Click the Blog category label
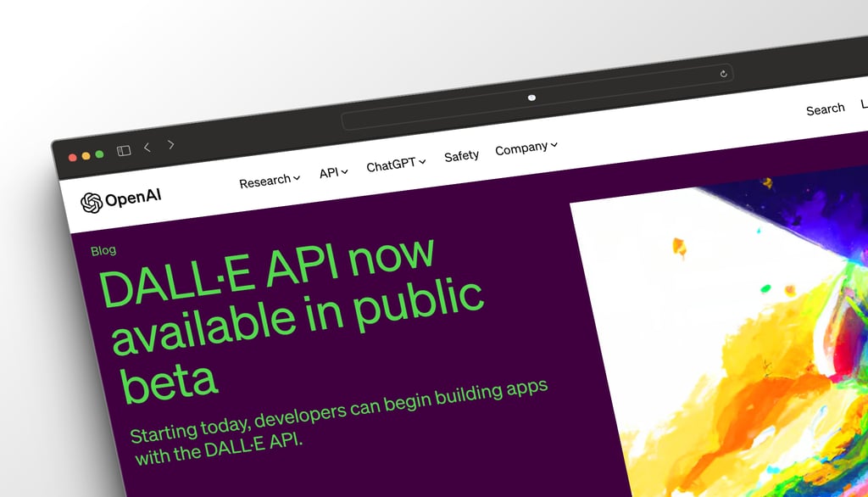The image size is (868, 497). tap(103, 250)
